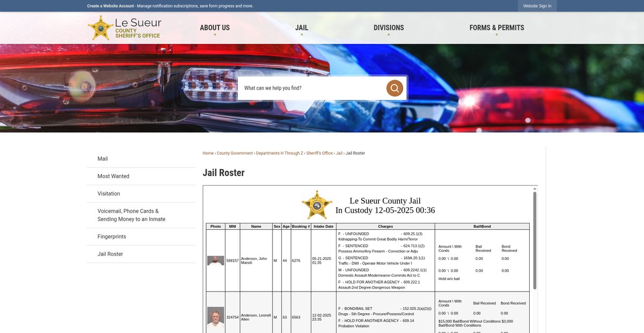The image size is (644, 333).
Task: Click the sheriff star badge in the jail roster header
Action: click(x=317, y=205)
